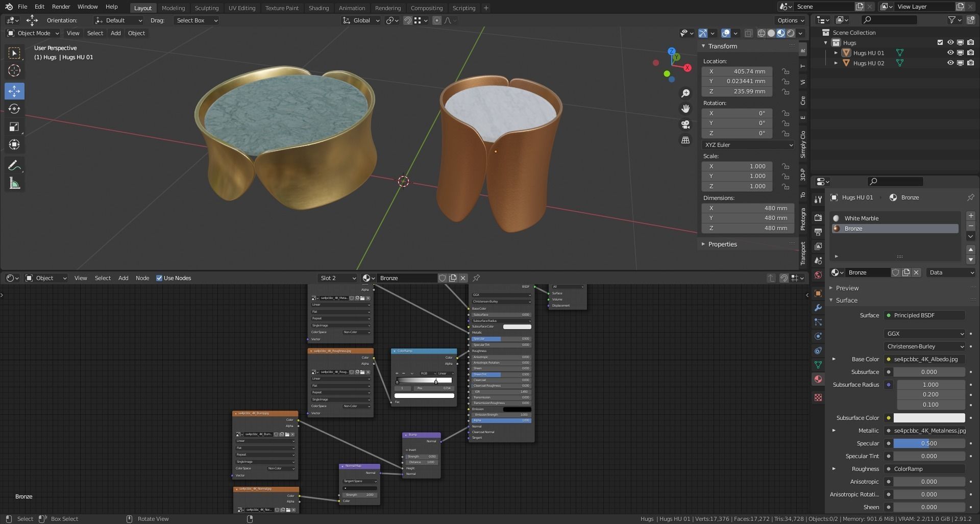Open the node editor Node menu
The image size is (980, 524).
click(x=142, y=278)
